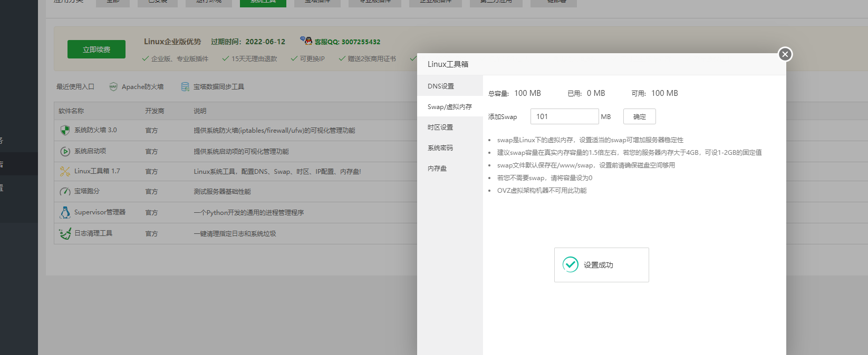Switch to the 时区设置 tab
The width and height of the screenshot is (868, 355).
click(450, 127)
